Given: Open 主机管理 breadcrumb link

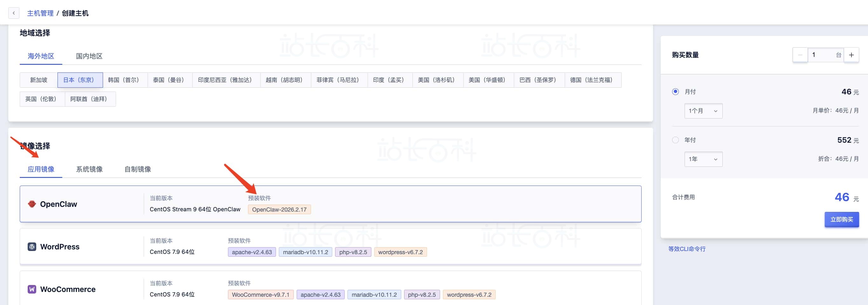Looking at the screenshot, I should pyautogui.click(x=40, y=13).
